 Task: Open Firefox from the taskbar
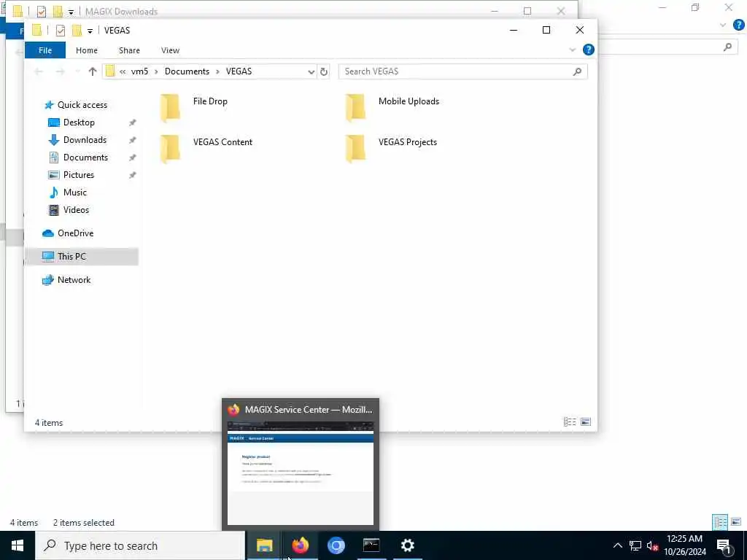point(300,545)
